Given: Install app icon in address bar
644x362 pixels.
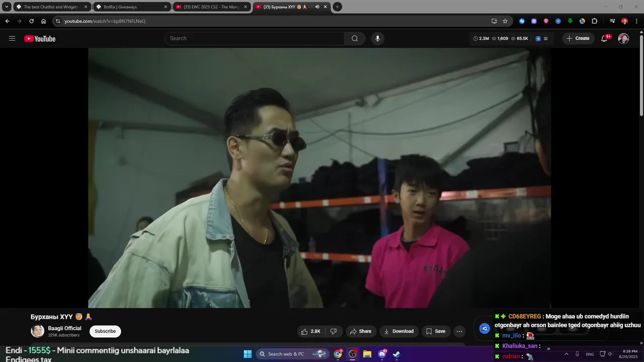Looking at the screenshot, I should (x=494, y=21).
